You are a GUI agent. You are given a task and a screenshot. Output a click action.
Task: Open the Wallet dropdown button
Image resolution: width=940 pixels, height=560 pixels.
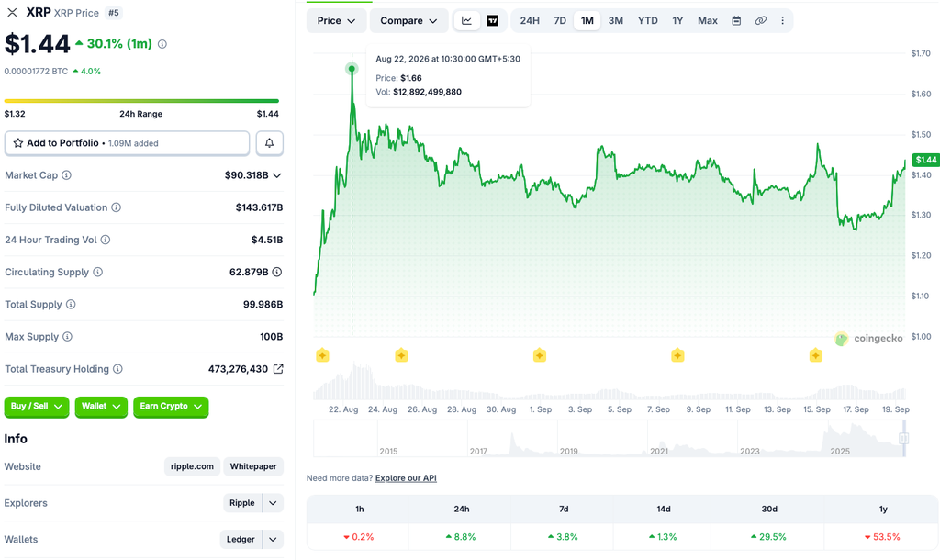(x=101, y=407)
